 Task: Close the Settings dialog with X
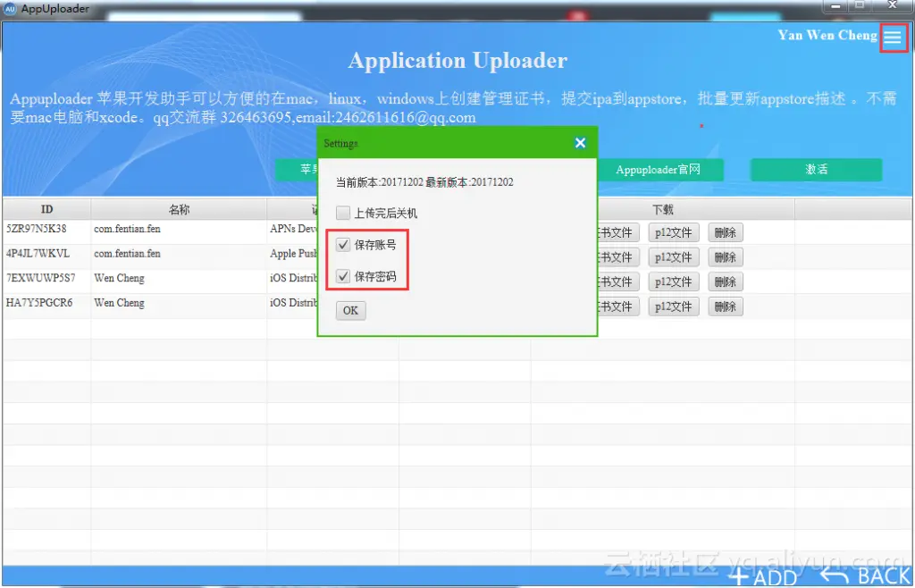coord(580,143)
